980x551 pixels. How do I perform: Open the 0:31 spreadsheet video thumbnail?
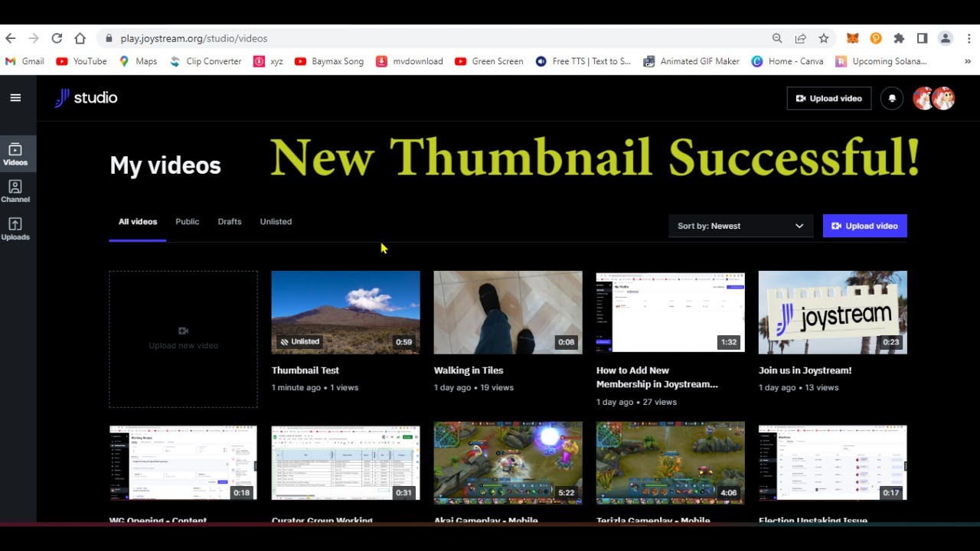[345, 463]
